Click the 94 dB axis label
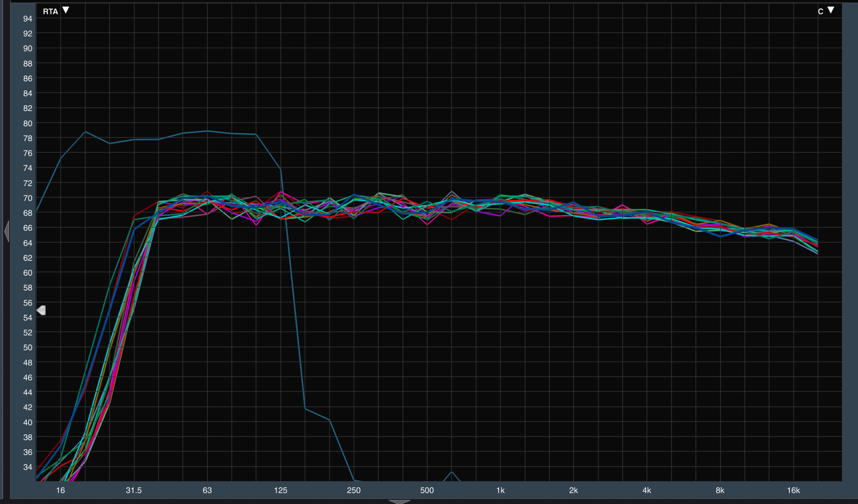The height and width of the screenshot is (504, 858). pos(27,19)
